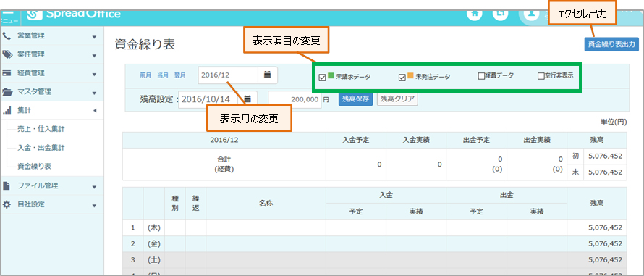Viewport: 644px width, 276px height.
Task: Click the round header icon beside home
Action: 500,14
